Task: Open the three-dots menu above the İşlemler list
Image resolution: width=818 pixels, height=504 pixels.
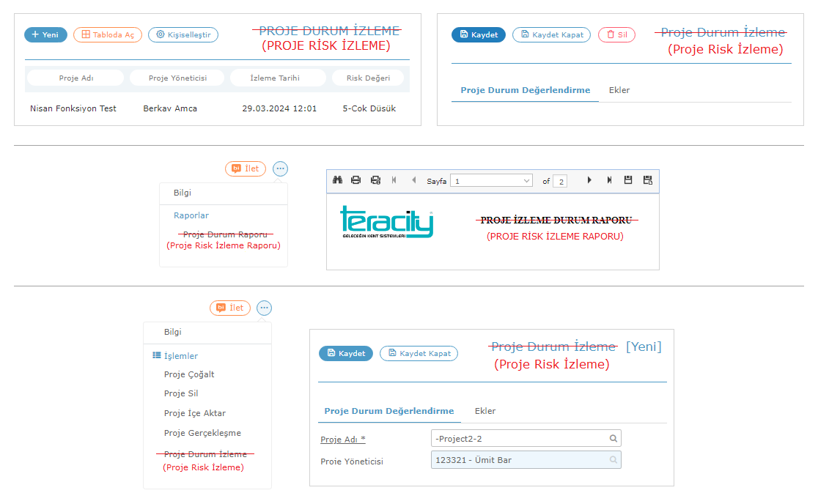Action: [265, 308]
